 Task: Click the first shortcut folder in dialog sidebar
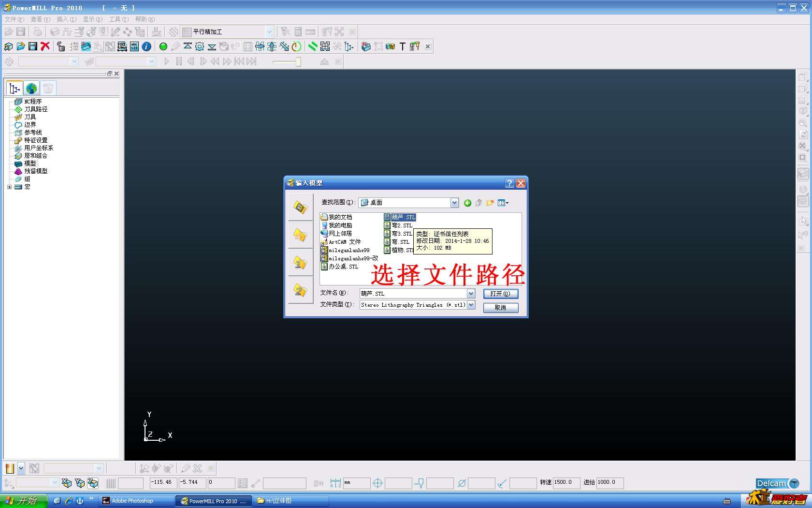pos(301,208)
